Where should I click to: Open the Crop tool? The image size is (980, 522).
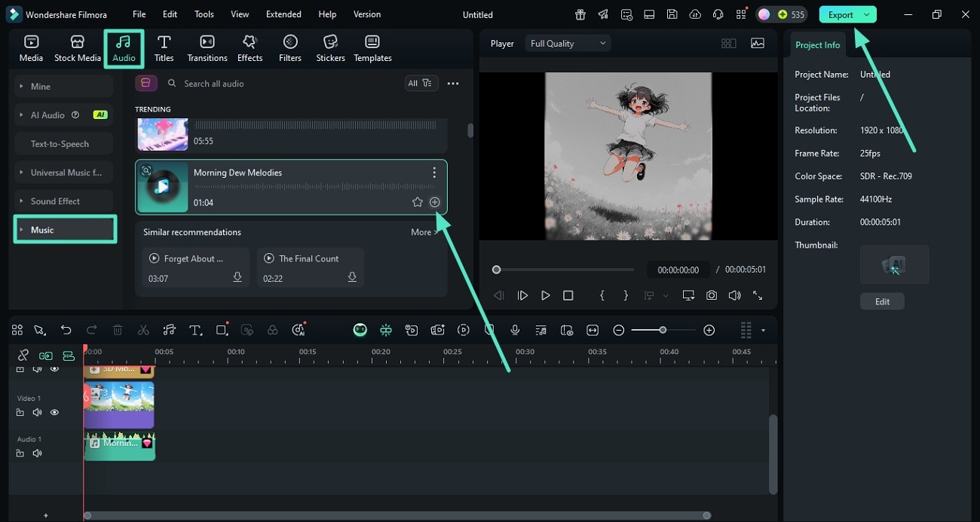222,330
